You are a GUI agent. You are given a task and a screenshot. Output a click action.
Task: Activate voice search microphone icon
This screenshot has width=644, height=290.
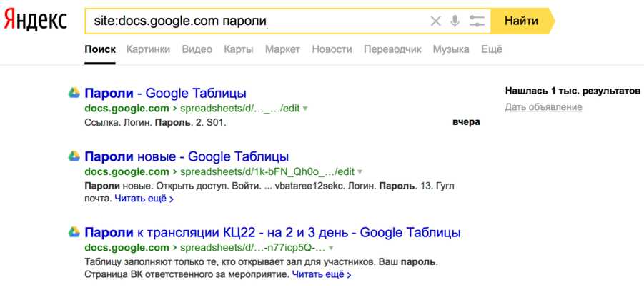click(455, 21)
